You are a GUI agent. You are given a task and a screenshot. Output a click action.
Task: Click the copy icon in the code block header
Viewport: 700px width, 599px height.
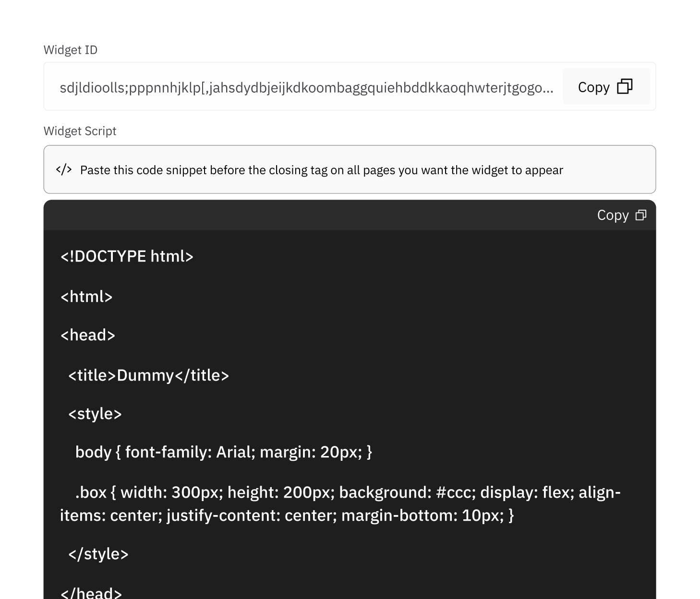coord(641,215)
